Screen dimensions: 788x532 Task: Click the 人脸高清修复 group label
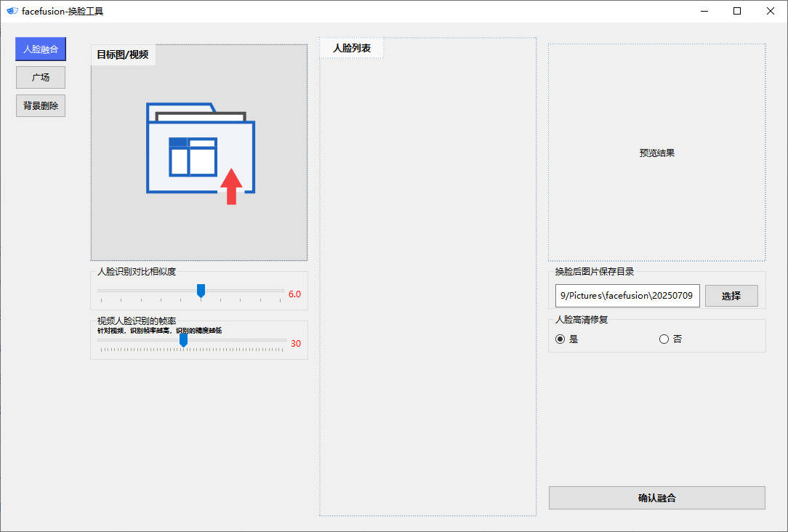(x=582, y=320)
